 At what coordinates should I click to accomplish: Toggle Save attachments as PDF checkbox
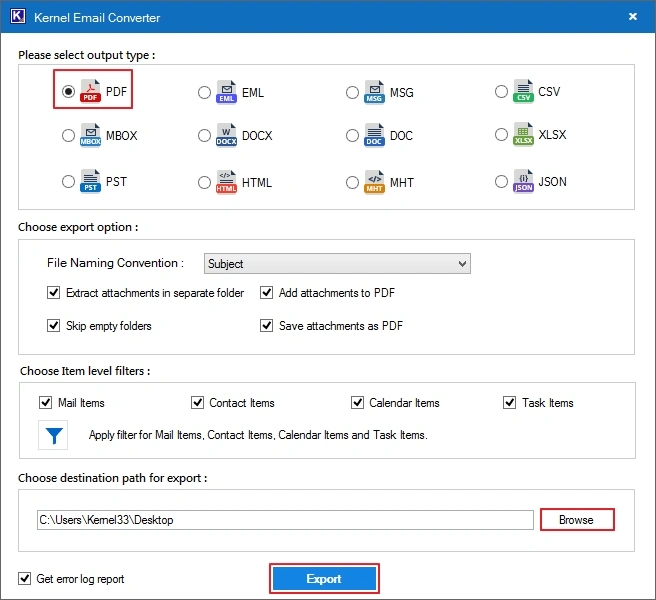pos(266,326)
